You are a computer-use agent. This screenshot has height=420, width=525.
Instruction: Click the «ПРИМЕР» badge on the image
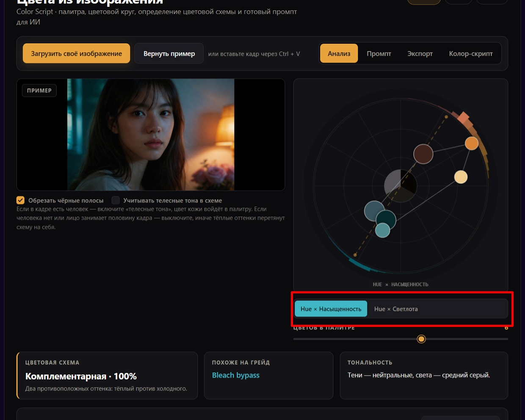(x=39, y=91)
